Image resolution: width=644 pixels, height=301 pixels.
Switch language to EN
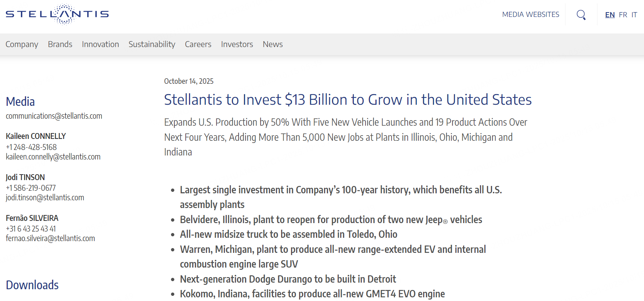pyautogui.click(x=610, y=15)
